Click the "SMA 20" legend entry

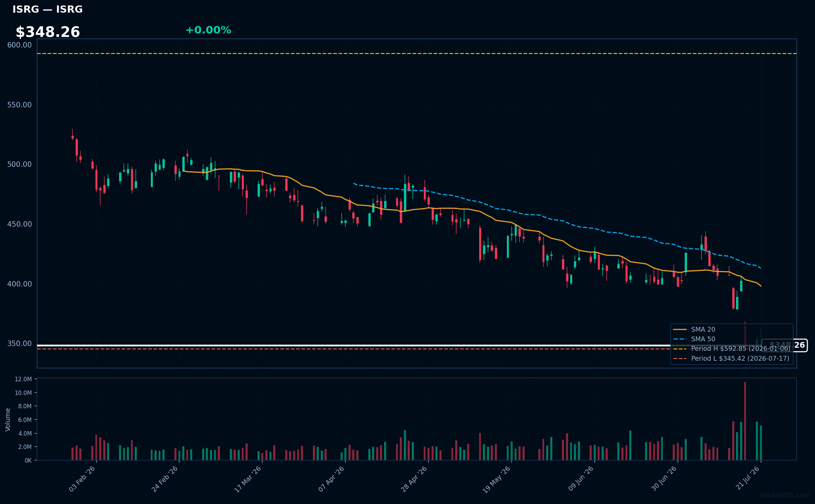pos(694,330)
